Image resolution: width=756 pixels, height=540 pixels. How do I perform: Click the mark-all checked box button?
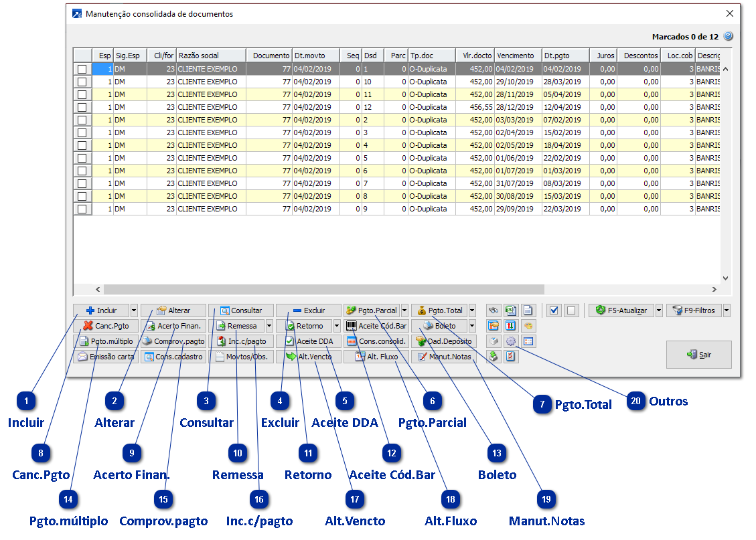(x=554, y=310)
